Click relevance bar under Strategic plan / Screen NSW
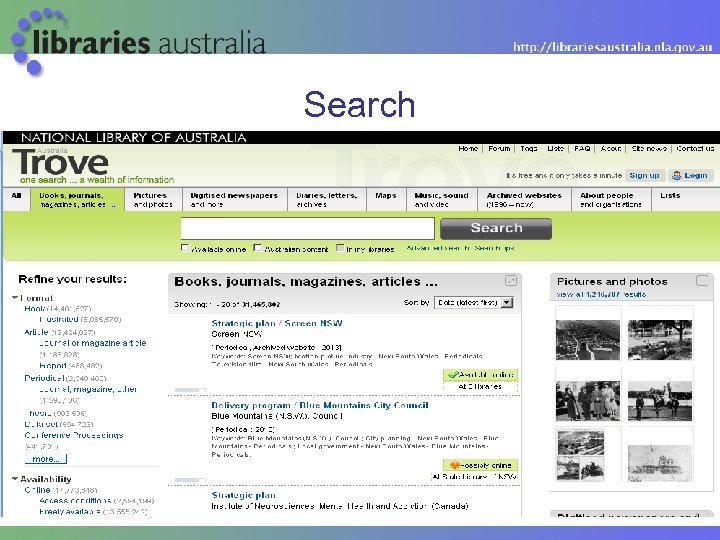 pyautogui.click(x=190, y=390)
